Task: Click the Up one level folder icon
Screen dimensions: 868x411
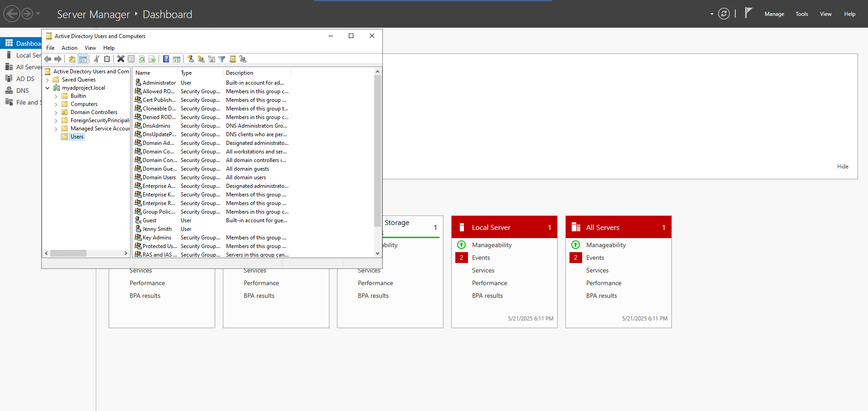Action: (x=72, y=59)
